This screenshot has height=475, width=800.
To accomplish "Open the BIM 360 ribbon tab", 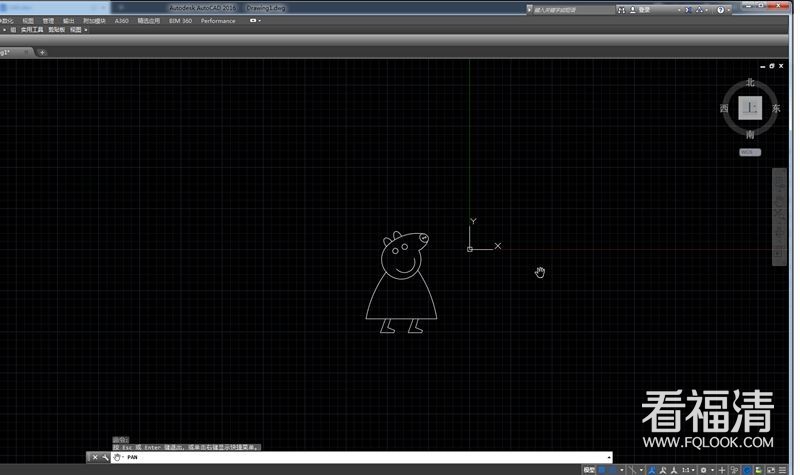I will point(180,21).
